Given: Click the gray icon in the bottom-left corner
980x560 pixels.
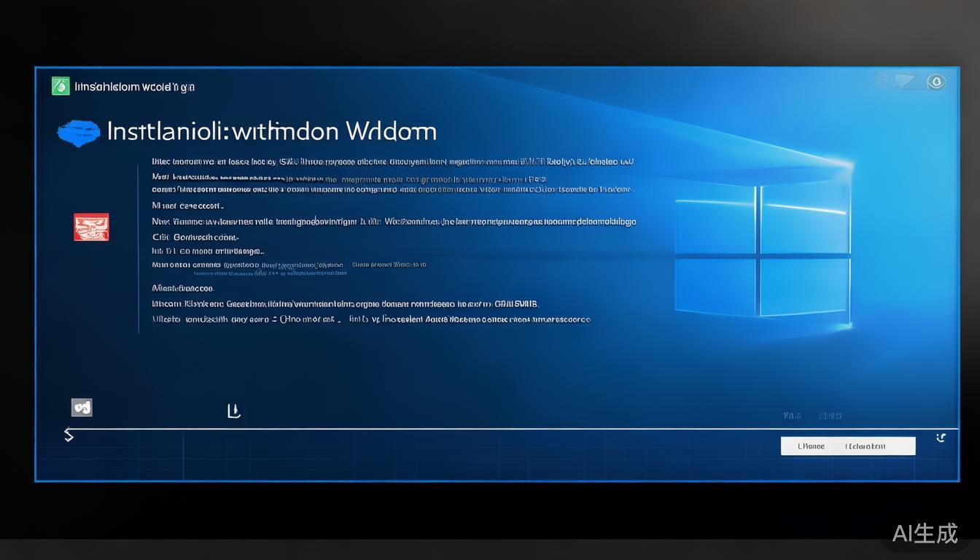Looking at the screenshot, I should 82,408.
